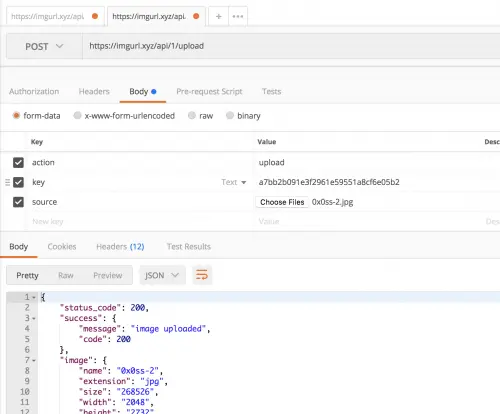The width and height of the screenshot is (500, 414).
Task: Select the Pretty view button
Action: click(28, 275)
